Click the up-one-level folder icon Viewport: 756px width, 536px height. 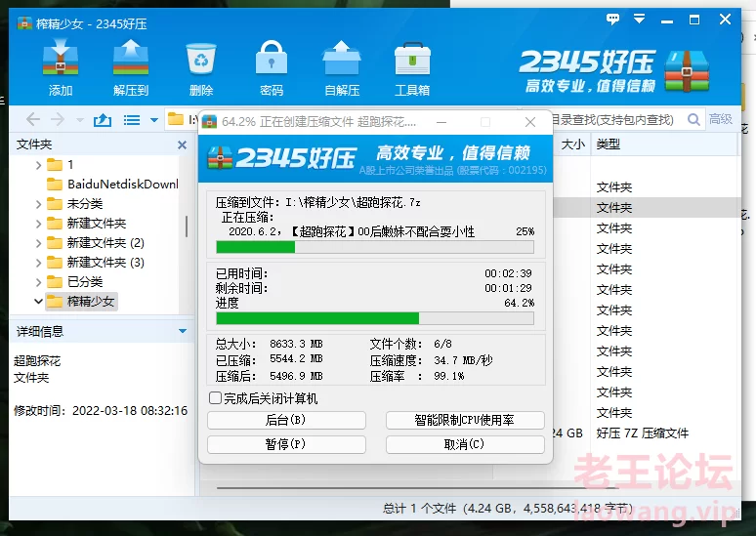pos(103,119)
